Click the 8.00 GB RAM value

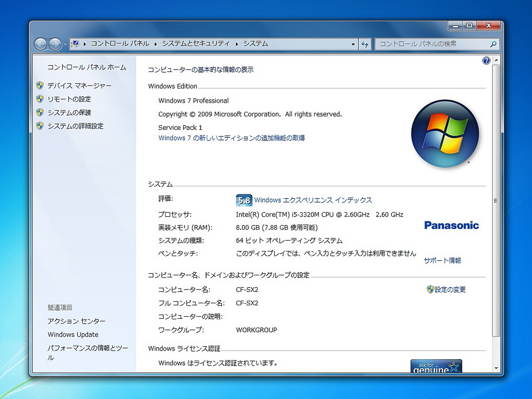pyautogui.click(x=277, y=227)
